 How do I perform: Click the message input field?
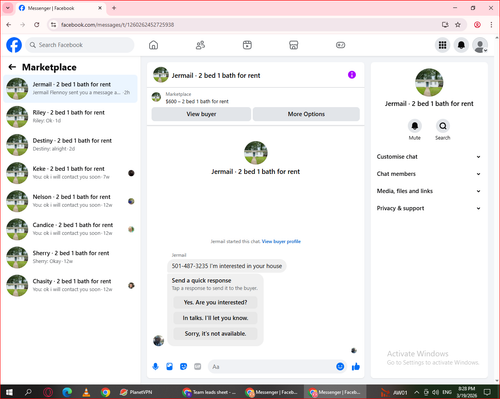(272, 367)
